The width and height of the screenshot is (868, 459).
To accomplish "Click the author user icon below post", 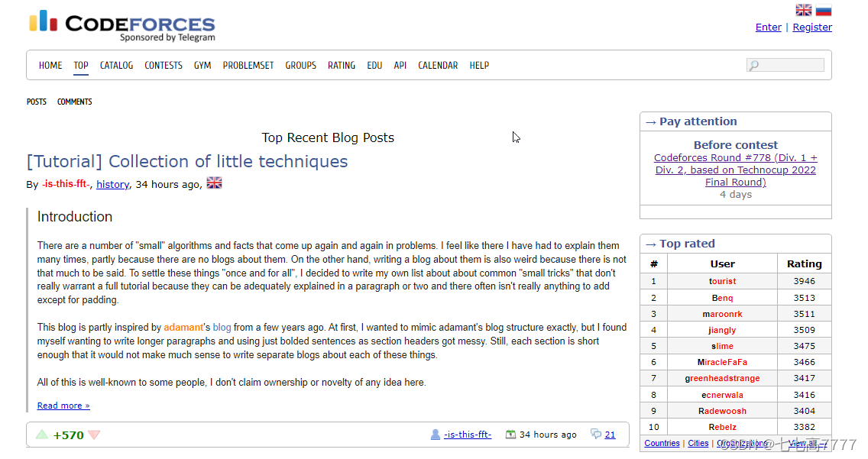I will [x=435, y=435].
